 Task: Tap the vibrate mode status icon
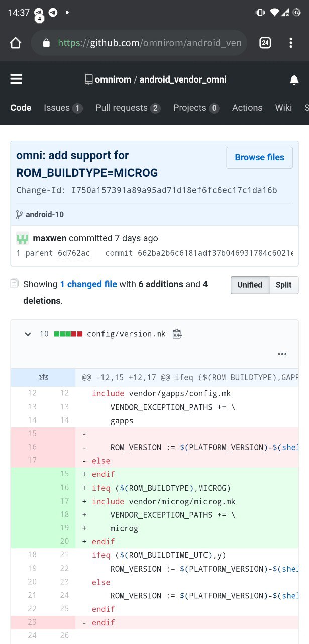pos(260,13)
